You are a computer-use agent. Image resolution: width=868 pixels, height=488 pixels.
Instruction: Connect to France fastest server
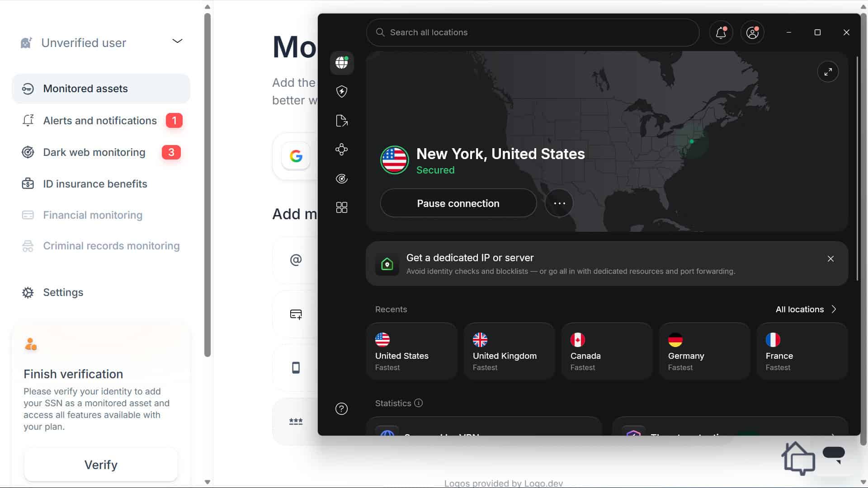click(802, 351)
